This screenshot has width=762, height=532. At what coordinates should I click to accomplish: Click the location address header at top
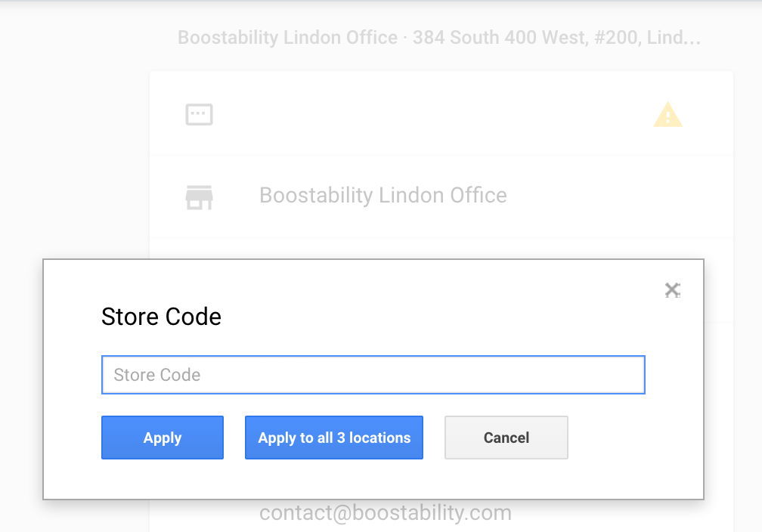(438, 37)
